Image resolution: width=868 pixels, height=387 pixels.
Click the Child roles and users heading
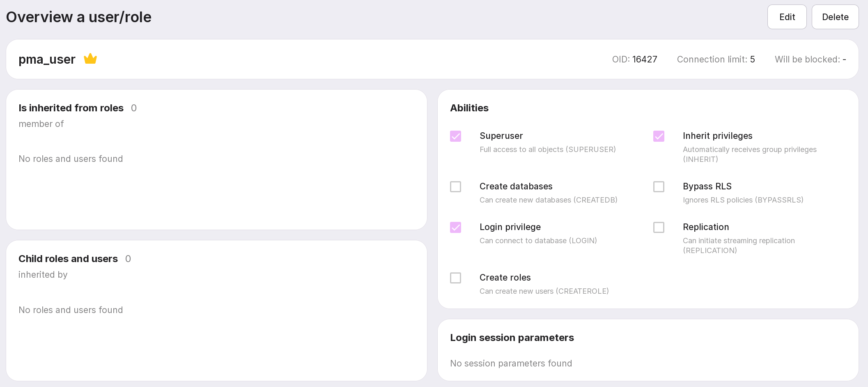coord(68,259)
